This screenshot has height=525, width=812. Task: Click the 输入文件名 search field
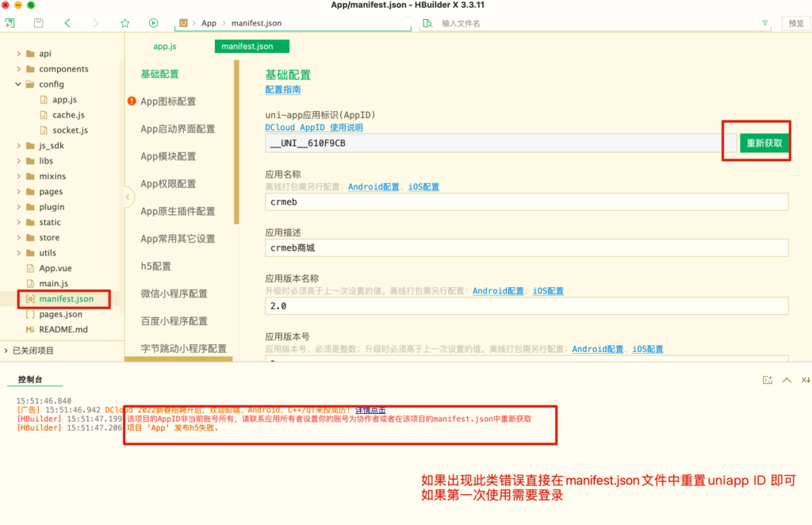point(596,23)
